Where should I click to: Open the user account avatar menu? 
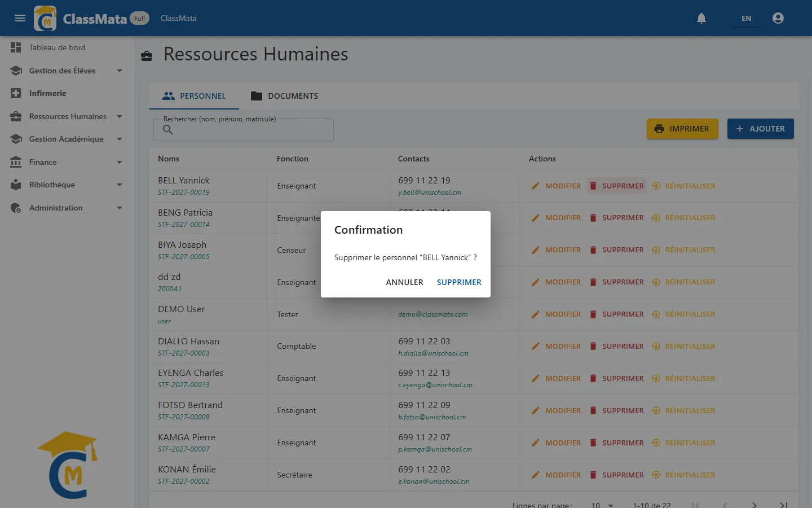coord(778,18)
